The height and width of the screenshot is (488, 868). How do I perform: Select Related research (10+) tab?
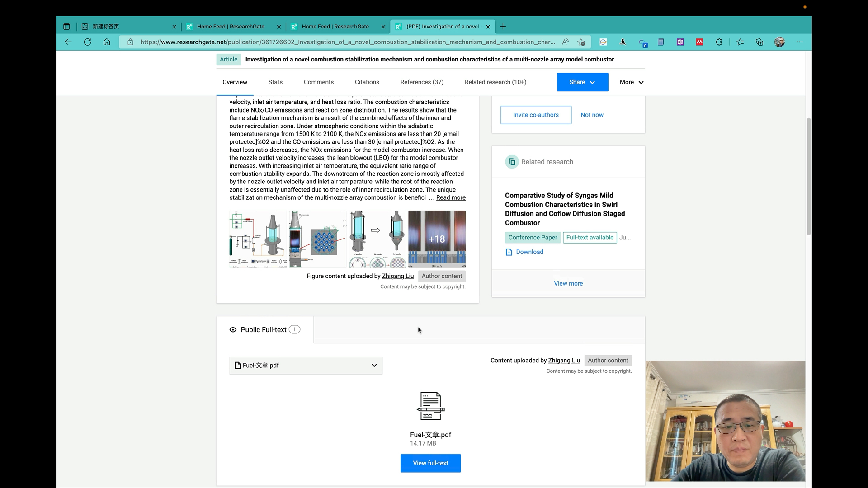495,82
